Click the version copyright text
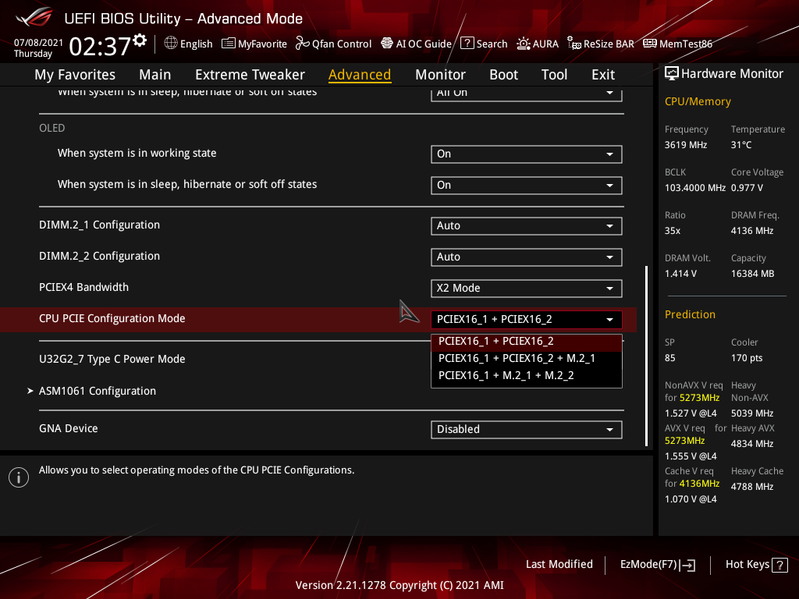 click(400, 585)
